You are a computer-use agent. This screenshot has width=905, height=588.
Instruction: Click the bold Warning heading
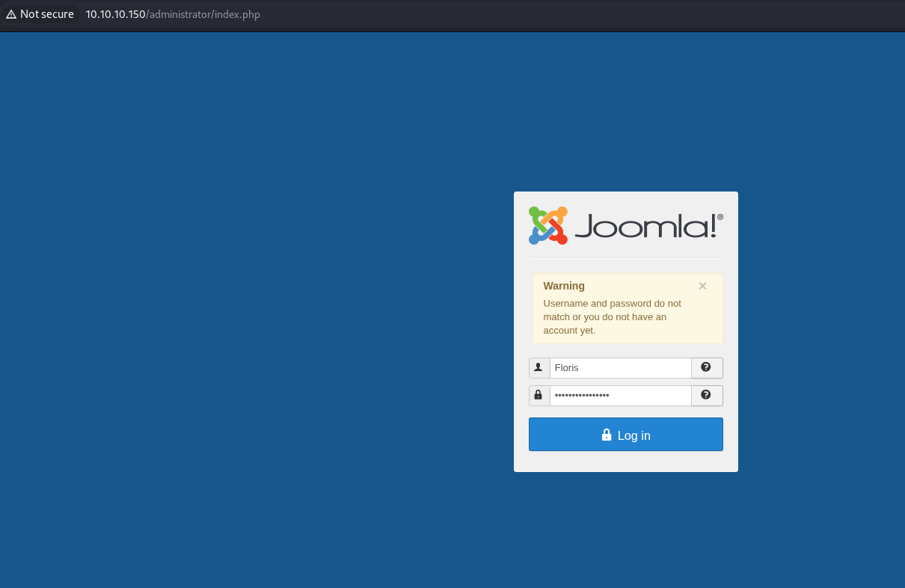click(x=564, y=286)
